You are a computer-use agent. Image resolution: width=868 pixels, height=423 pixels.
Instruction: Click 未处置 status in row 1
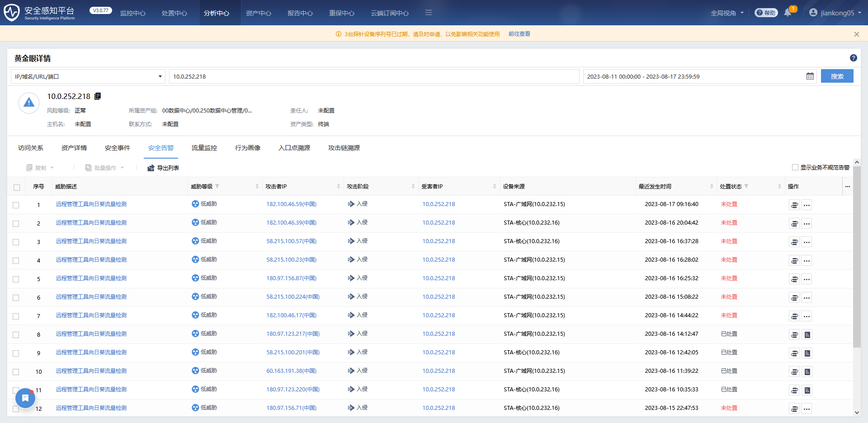tap(729, 204)
